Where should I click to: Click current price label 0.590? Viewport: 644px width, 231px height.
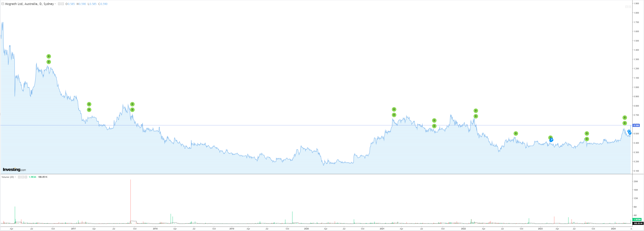point(636,126)
